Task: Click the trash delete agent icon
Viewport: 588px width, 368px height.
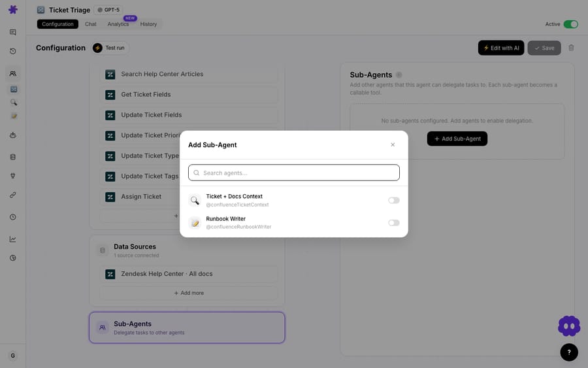Action: [571, 48]
